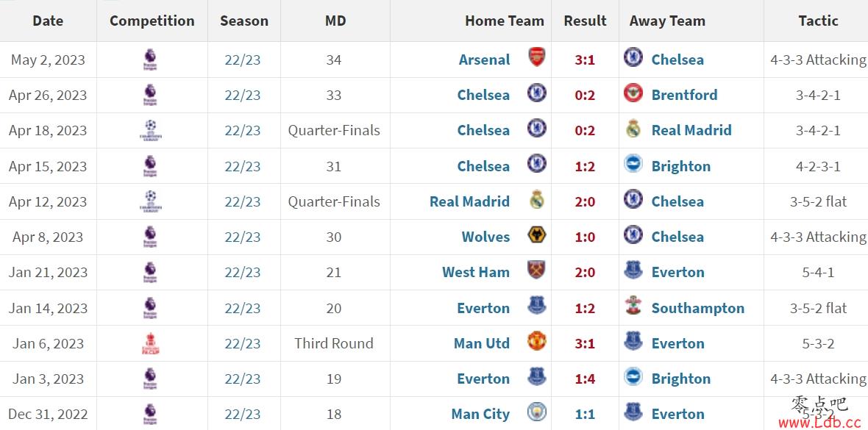Click Real Madrid crest in Apr 12 row

[536, 200]
